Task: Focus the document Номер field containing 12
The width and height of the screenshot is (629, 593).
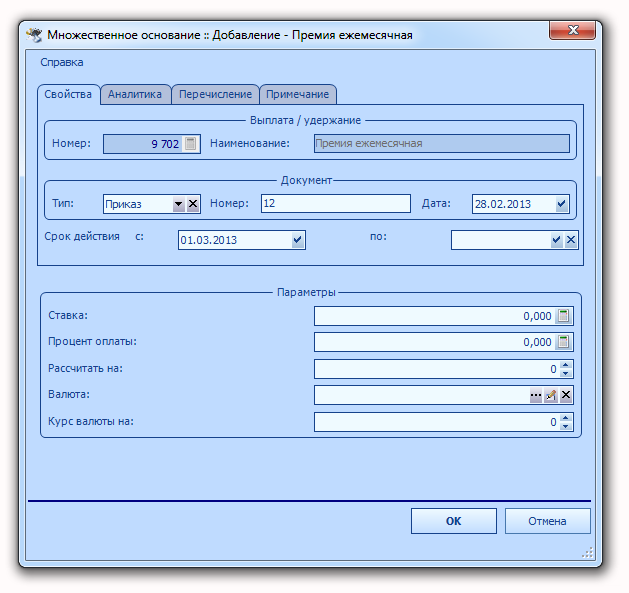Action: (336, 204)
